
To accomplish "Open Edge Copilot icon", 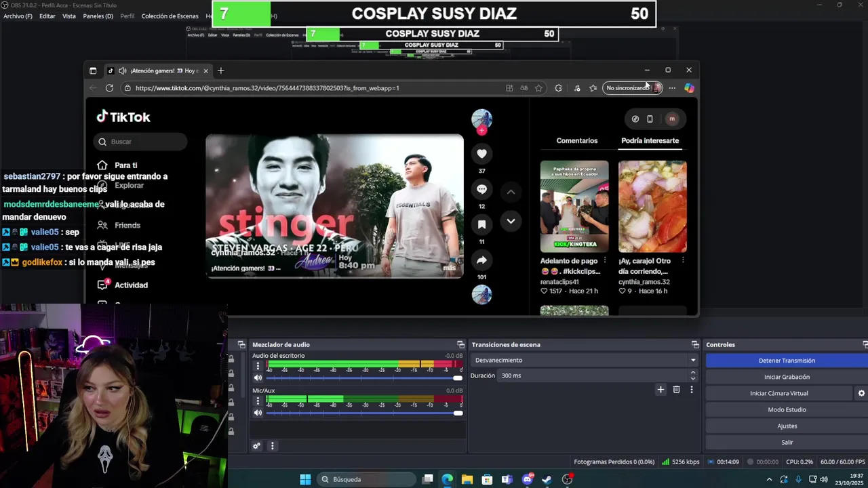I will click(x=688, y=88).
